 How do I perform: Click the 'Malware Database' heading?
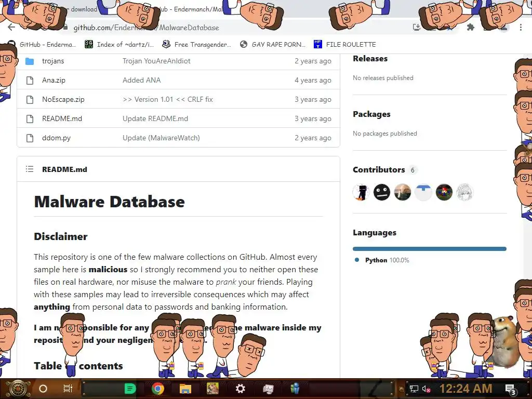[109, 202]
